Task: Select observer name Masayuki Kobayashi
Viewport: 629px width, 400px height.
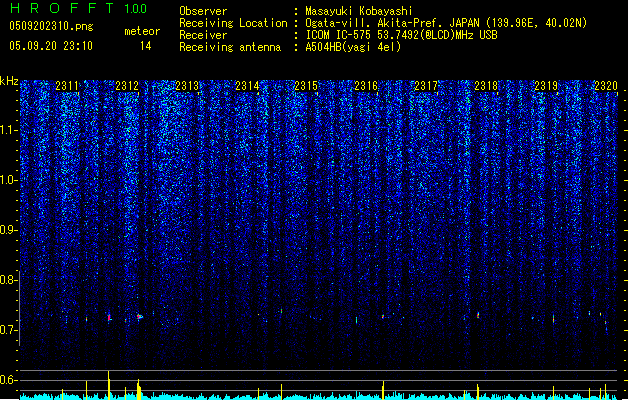Action: [359, 11]
